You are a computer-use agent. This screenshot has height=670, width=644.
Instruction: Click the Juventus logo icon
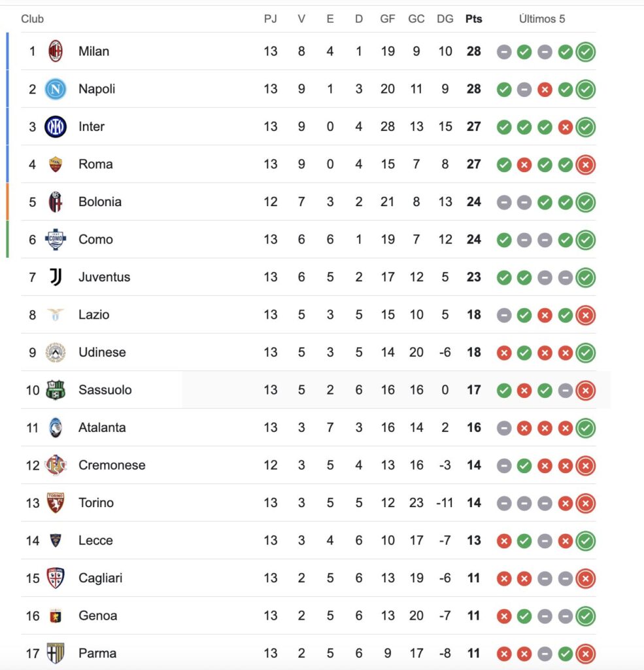point(56,277)
